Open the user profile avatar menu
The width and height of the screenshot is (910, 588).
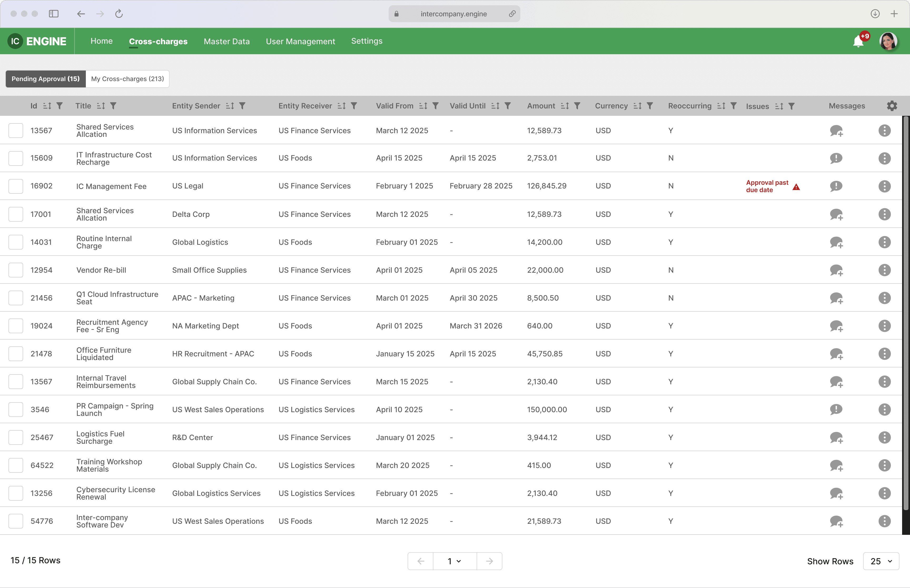tap(888, 41)
